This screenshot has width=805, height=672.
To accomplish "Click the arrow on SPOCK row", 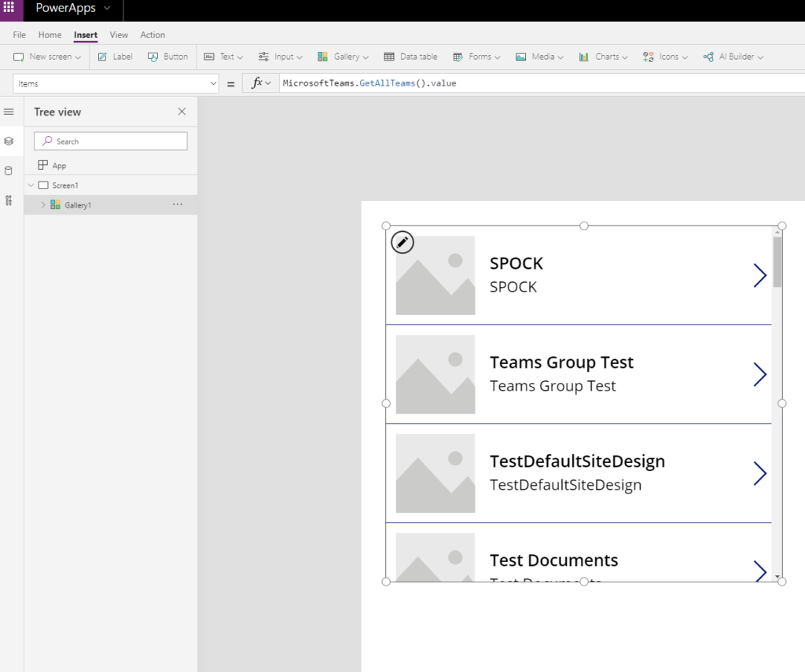I will (x=760, y=275).
